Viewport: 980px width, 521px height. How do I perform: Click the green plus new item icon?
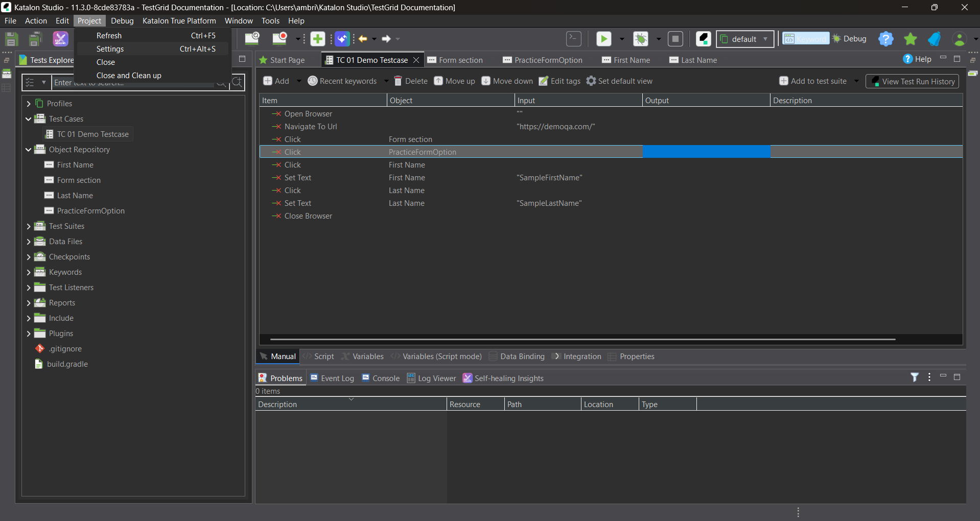tap(318, 39)
